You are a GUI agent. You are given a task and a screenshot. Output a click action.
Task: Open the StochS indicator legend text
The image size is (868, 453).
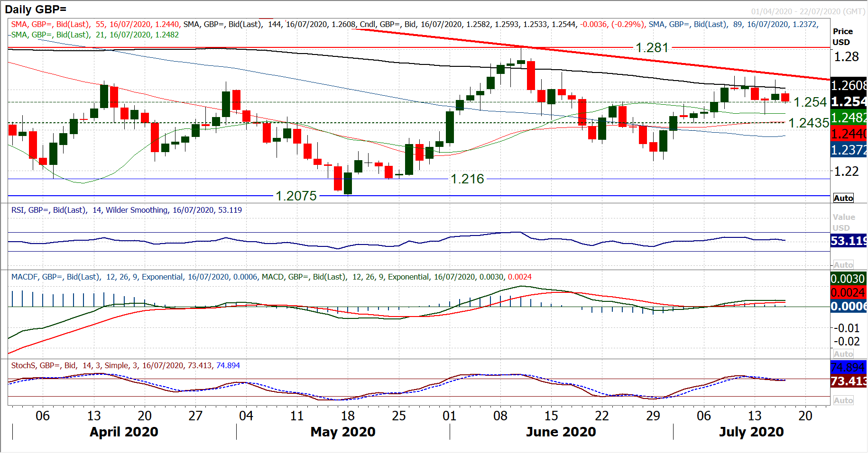(125, 365)
